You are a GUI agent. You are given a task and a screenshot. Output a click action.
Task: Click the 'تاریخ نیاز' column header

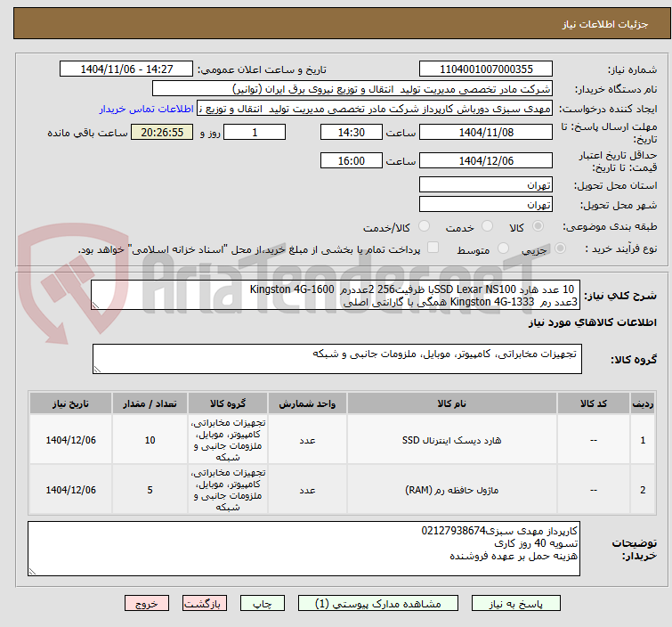pyautogui.click(x=70, y=403)
